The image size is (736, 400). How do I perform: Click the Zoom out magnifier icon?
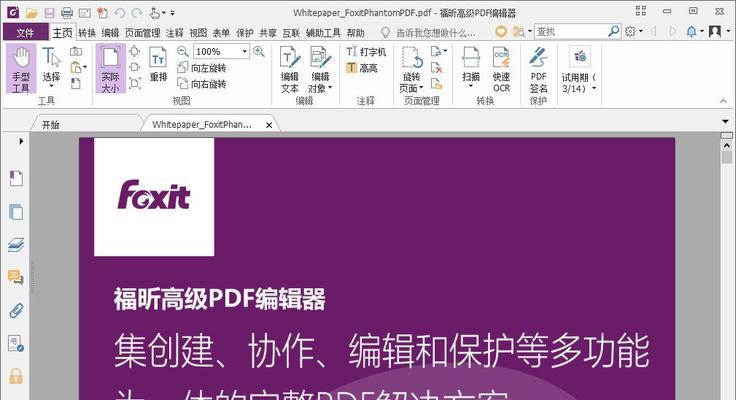[x=183, y=51]
